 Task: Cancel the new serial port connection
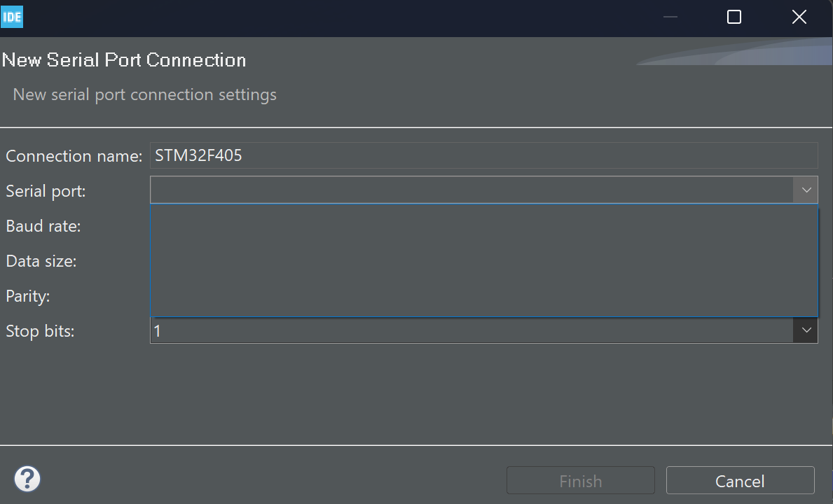(740, 481)
